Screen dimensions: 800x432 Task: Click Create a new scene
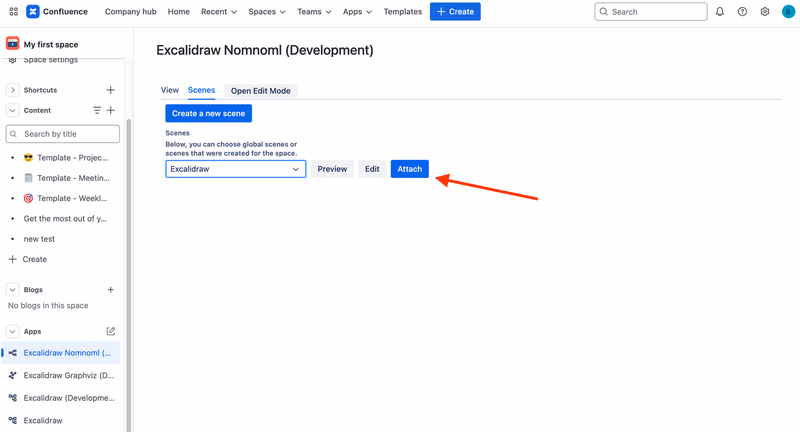click(x=208, y=113)
